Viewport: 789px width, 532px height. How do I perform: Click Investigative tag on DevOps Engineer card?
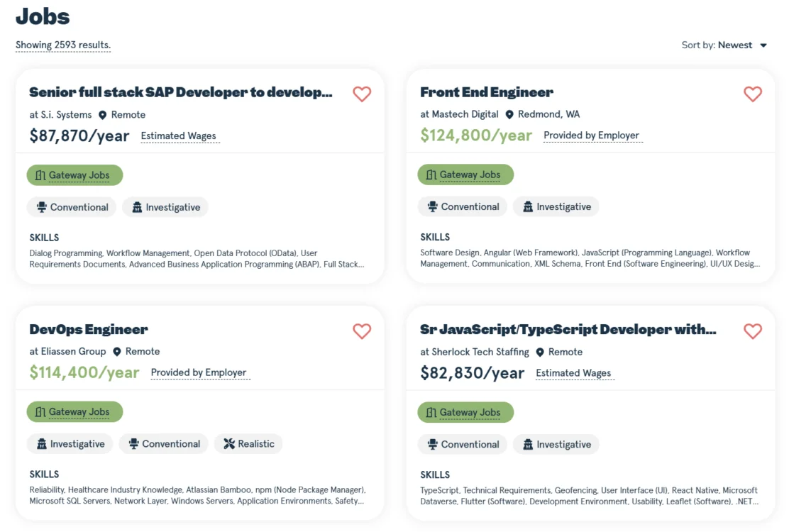(70, 444)
